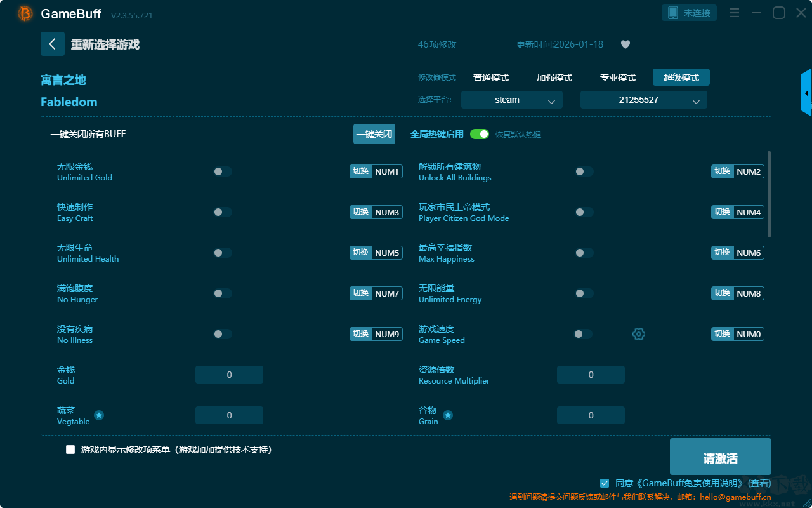Click the NUM7 hotkey switch button
812x508 pixels.
pyautogui.click(x=376, y=293)
